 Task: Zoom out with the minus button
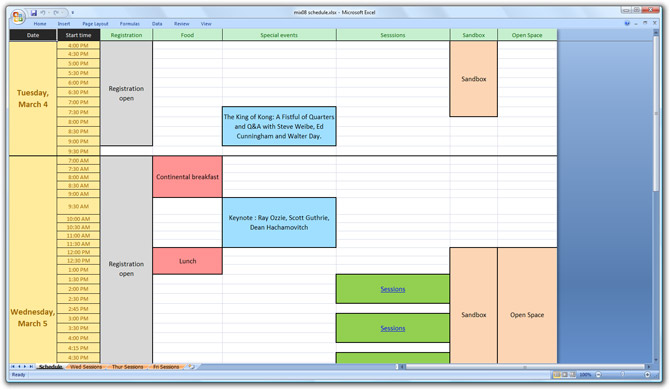coord(598,375)
